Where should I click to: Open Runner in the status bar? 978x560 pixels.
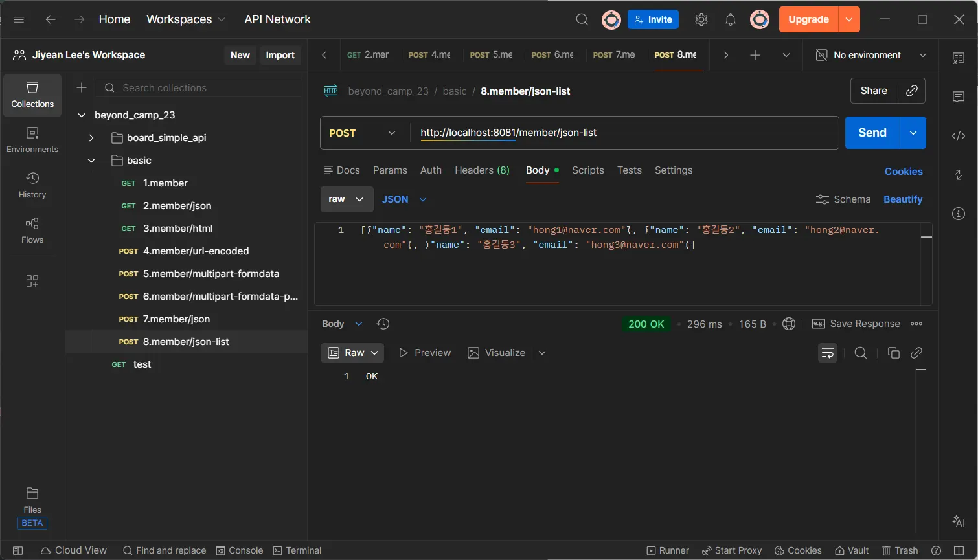[668, 550]
